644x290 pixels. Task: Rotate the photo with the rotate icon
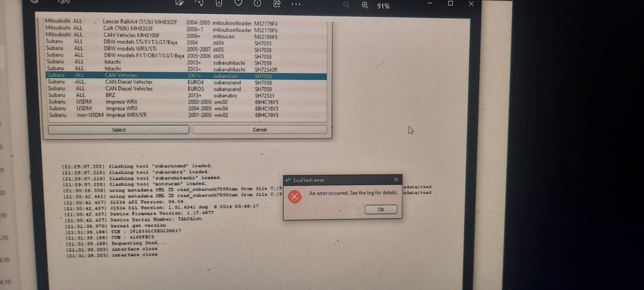(x=199, y=3)
